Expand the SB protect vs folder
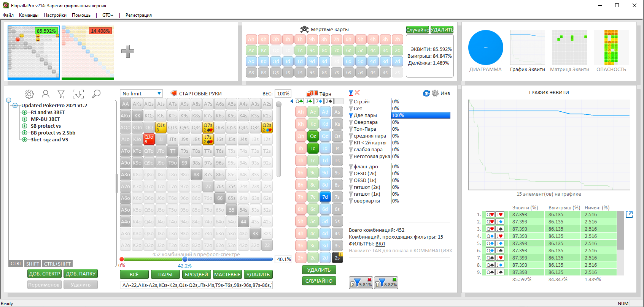644x307 pixels. click(24, 126)
